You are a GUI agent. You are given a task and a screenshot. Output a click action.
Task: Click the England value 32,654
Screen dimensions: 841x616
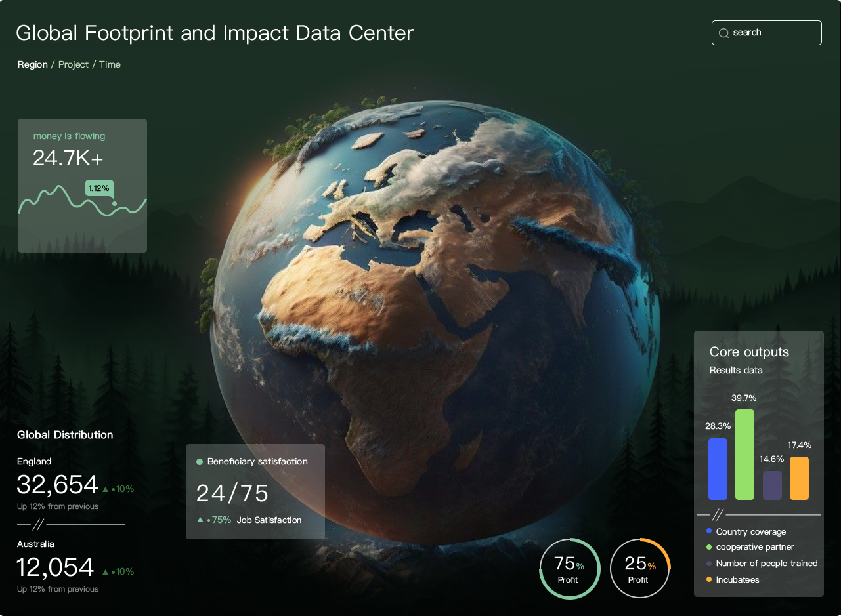[58, 485]
